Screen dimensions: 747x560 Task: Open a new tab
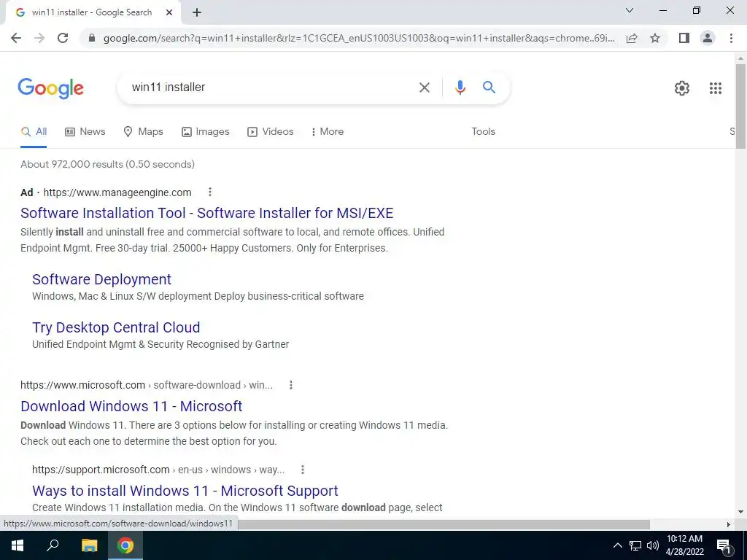coord(197,12)
